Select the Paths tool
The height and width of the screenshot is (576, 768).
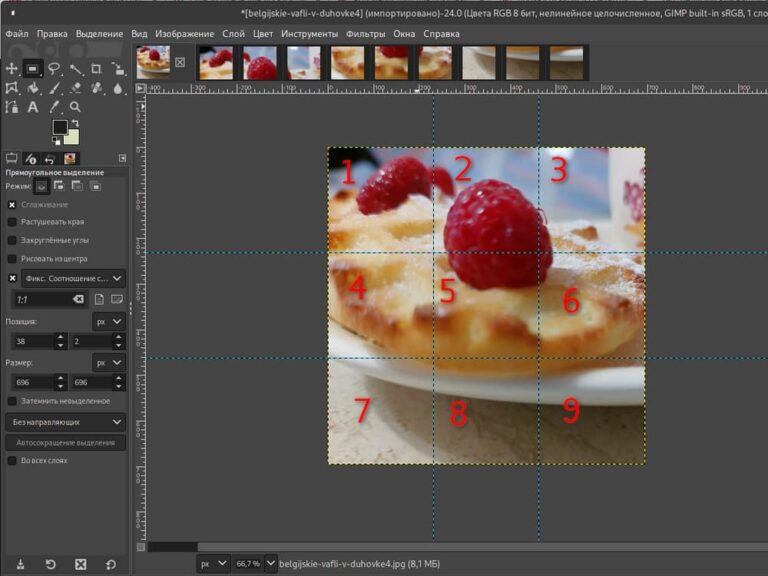(11, 107)
